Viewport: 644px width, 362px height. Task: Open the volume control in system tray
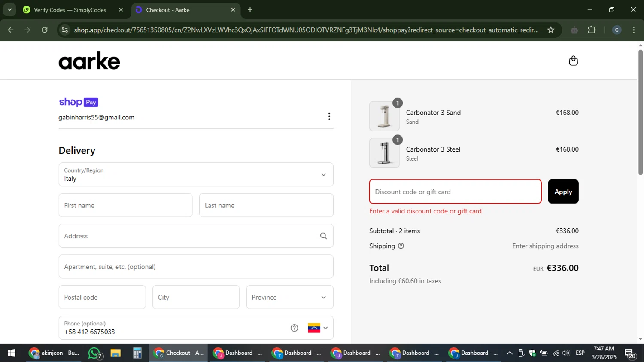pos(566,353)
